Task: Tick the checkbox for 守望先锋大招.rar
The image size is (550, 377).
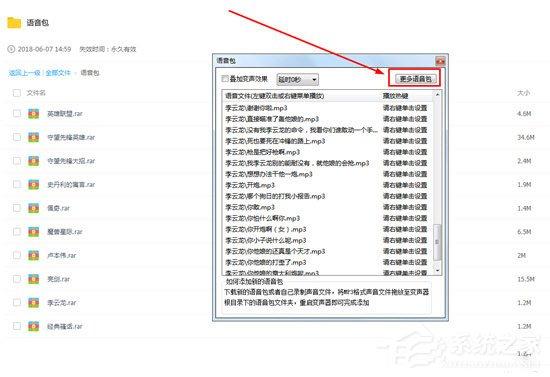Action: (16, 161)
